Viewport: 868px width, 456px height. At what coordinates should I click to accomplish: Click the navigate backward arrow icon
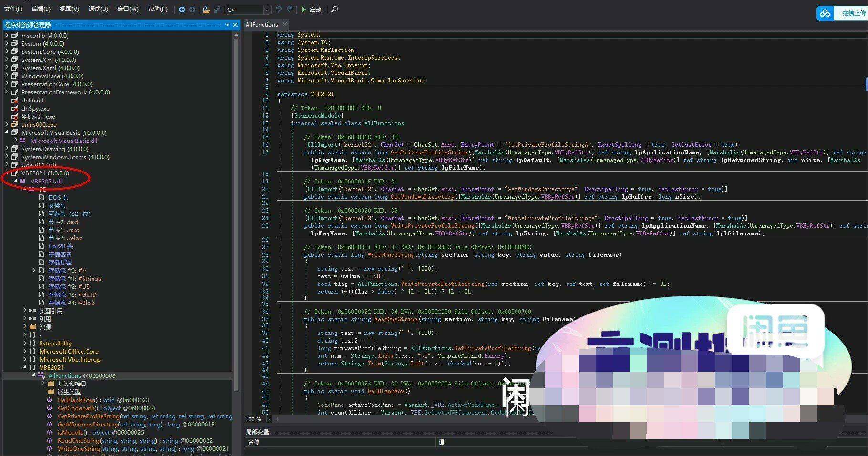click(181, 10)
